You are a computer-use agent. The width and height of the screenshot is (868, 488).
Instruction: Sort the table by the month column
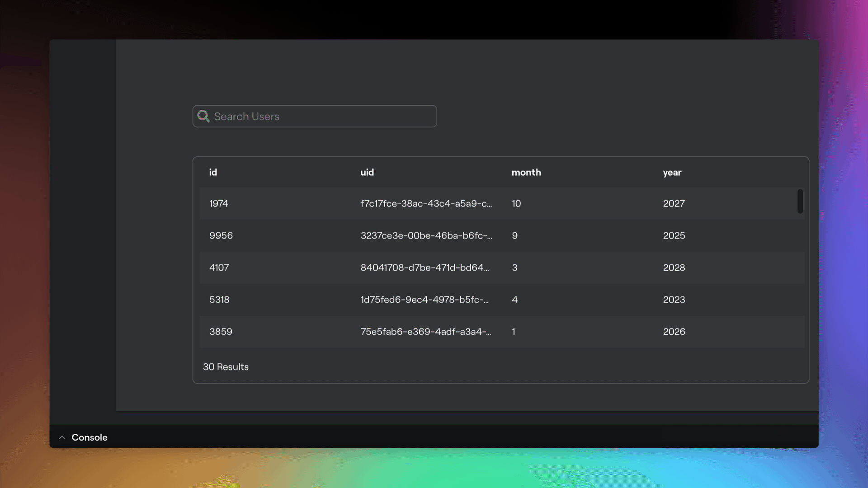[526, 172]
